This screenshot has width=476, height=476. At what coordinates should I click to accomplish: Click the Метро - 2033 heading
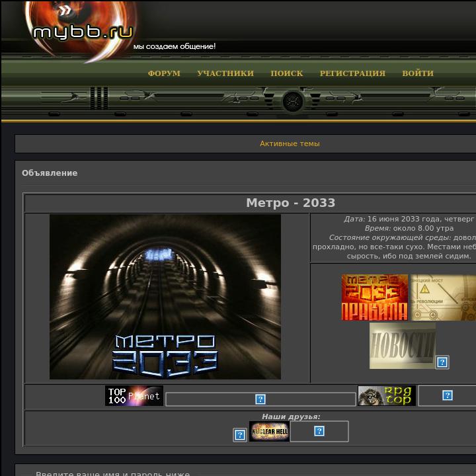[290, 203]
